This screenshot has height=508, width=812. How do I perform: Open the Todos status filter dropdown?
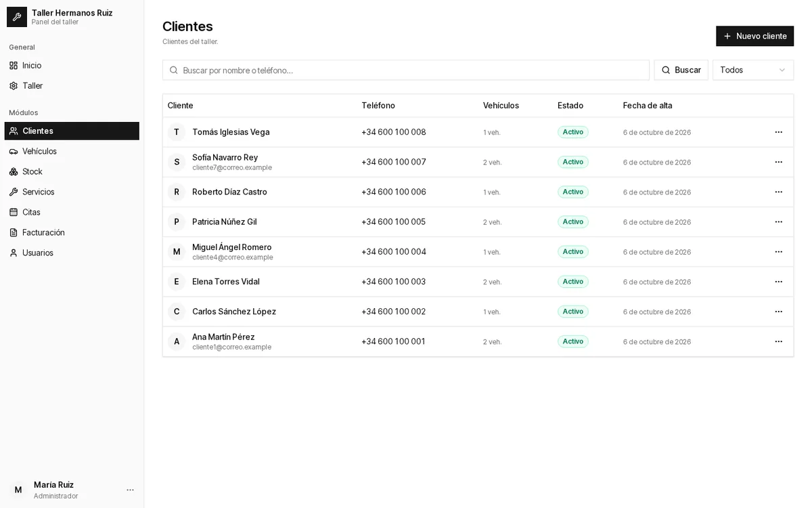(753, 70)
